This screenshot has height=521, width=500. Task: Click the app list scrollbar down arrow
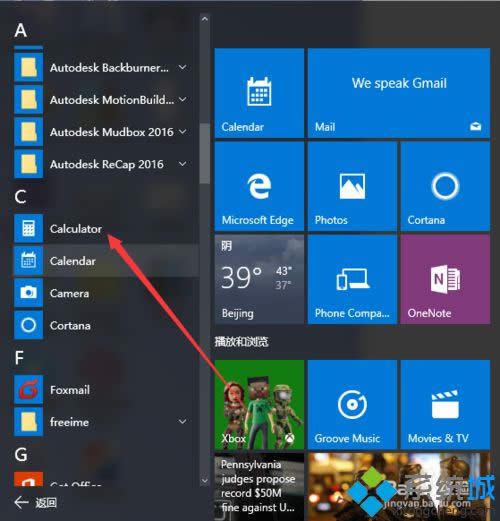(x=205, y=481)
